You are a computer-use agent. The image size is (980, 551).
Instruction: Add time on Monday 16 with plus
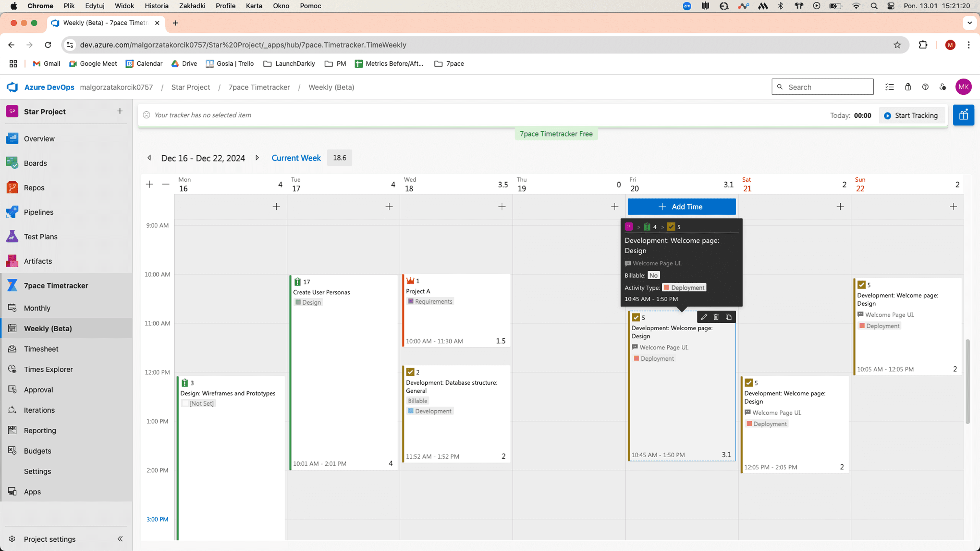[x=276, y=206]
